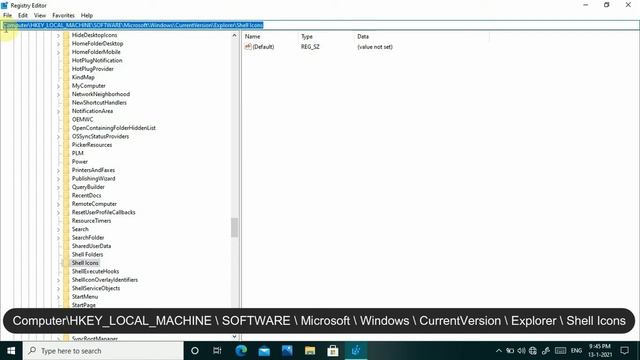
Task: Expand the RemoteComputer key
Action: click(x=58, y=204)
